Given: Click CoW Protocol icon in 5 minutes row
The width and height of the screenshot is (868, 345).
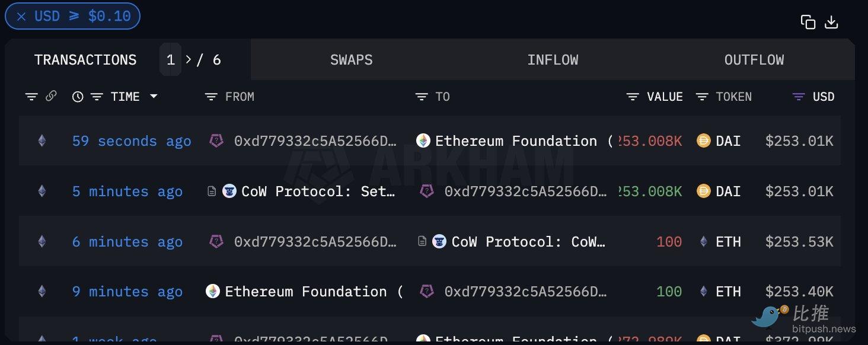Looking at the screenshot, I should click(x=229, y=191).
